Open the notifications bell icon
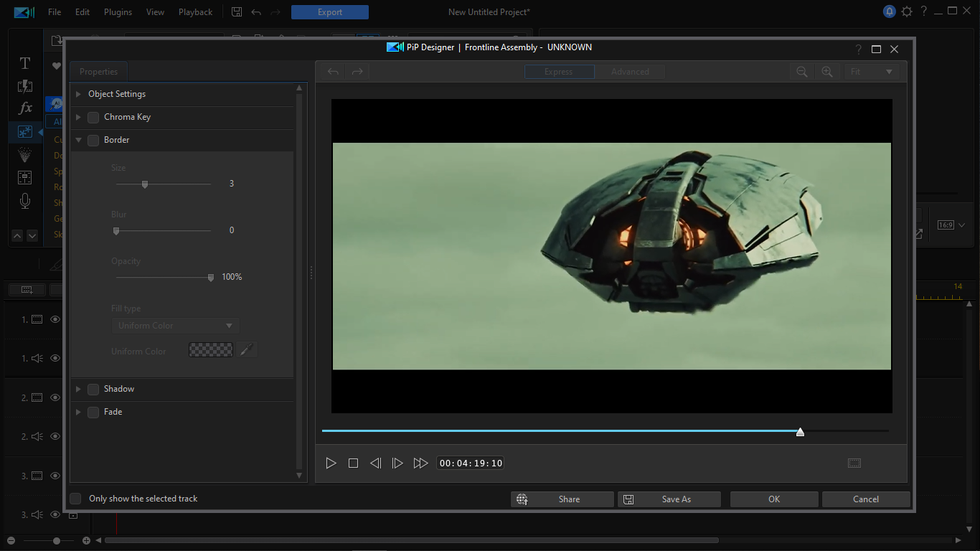 coord(890,11)
